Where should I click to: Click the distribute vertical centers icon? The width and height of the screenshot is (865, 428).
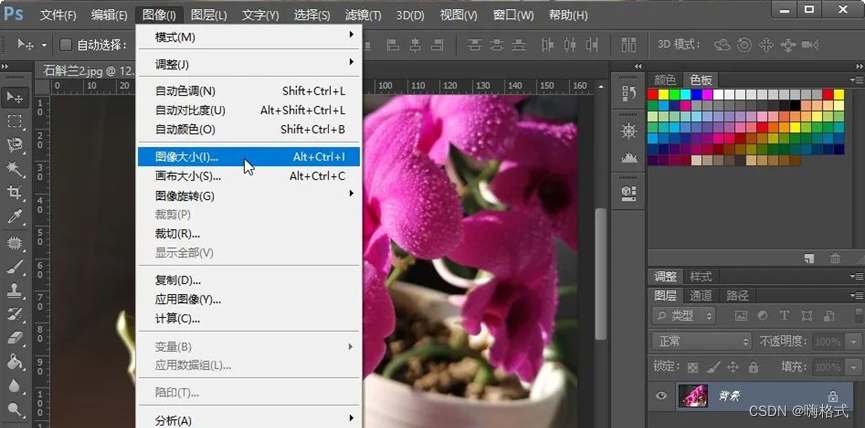coord(496,45)
